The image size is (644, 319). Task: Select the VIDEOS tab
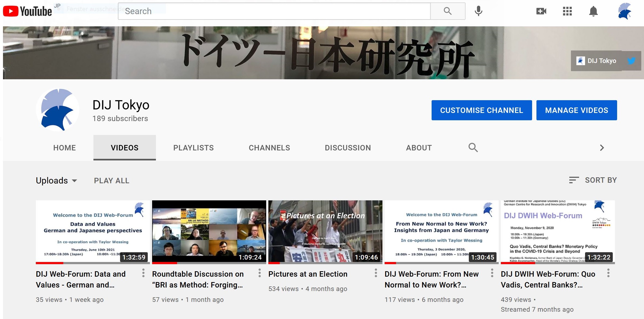tap(125, 148)
